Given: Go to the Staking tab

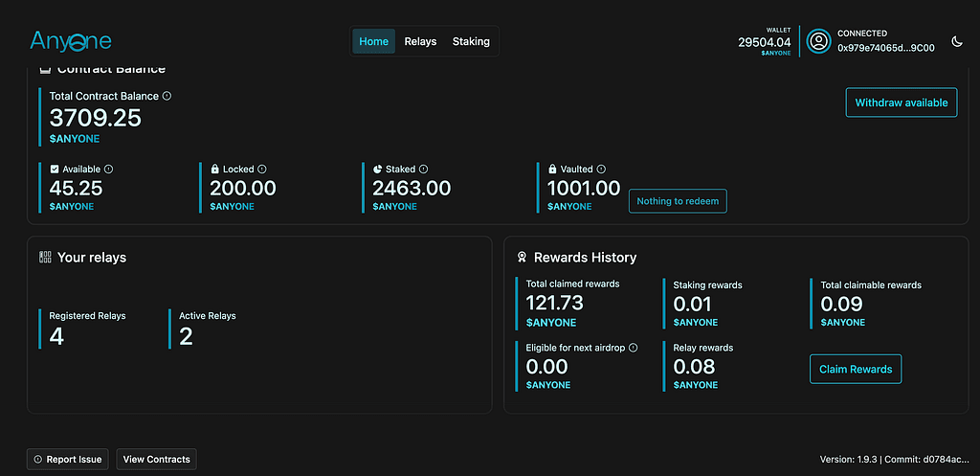Looking at the screenshot, I should click(x=471, y=41).
